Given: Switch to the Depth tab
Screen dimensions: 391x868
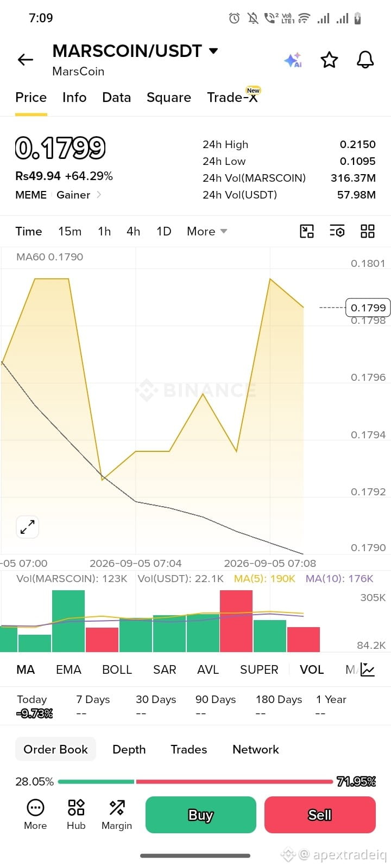Looking at the screenshot, I should tap(129, 749).
